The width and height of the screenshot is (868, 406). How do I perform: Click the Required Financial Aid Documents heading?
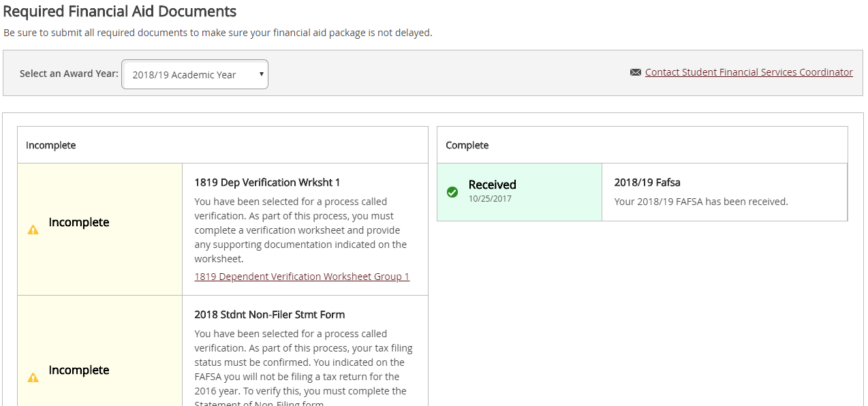(x=120, y=12)
